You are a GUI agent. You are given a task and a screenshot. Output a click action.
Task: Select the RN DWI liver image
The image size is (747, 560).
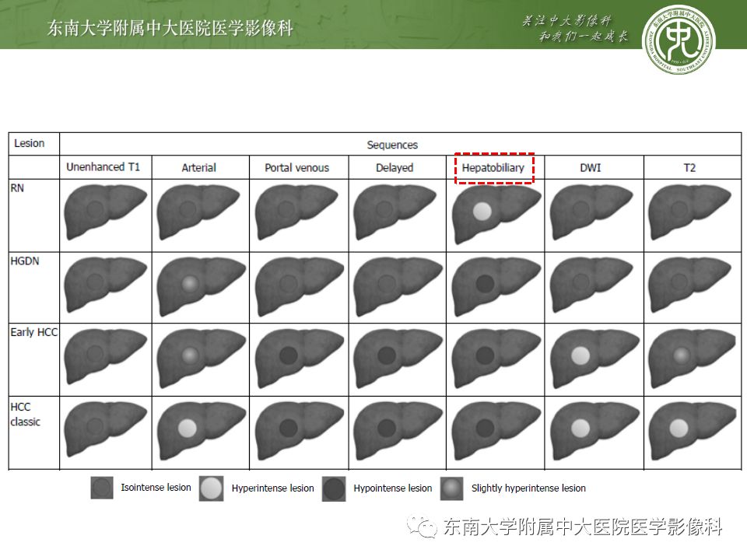(x=591, y=212)
